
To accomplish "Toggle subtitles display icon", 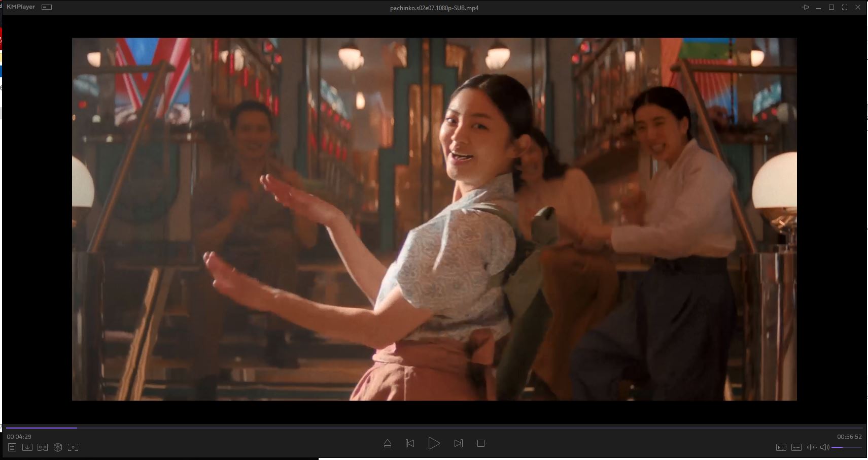I will click(x=796, y=447).
